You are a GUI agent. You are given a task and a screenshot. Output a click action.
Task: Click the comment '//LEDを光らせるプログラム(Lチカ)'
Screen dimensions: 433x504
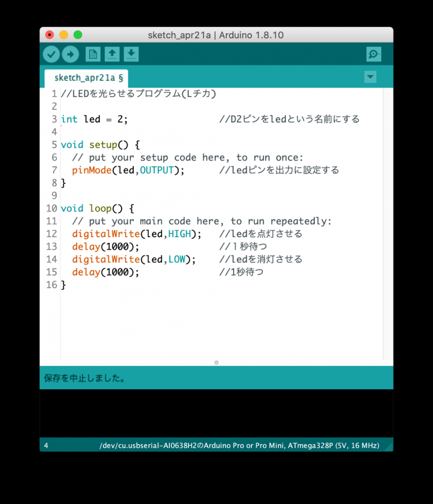(x=138, y=94)
